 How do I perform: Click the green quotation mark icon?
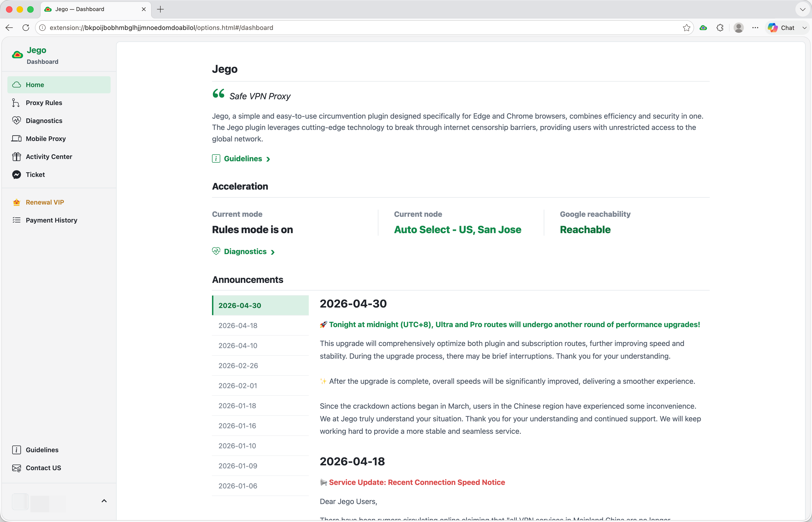[x=219, y=93]
